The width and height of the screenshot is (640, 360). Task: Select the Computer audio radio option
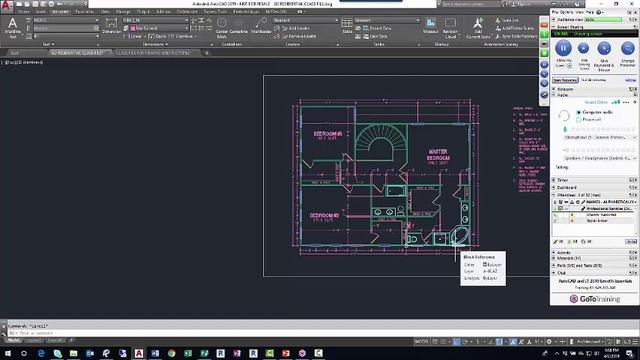tap(578, 112)
